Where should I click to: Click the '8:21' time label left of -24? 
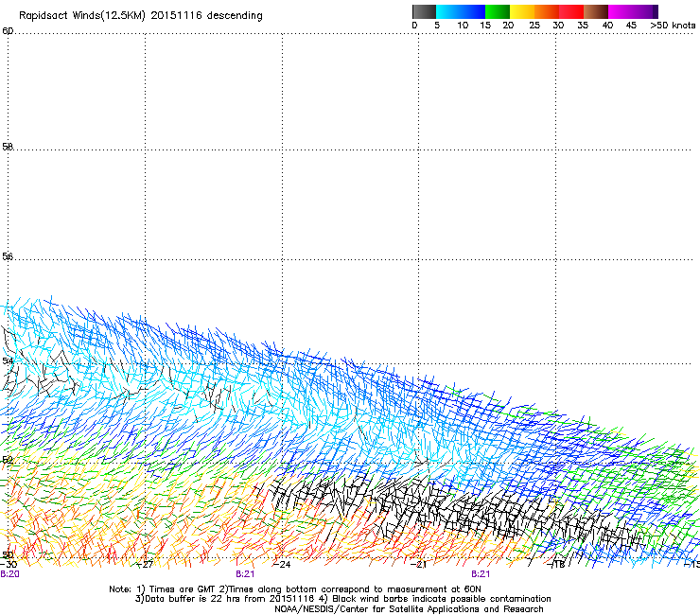pos(245,574)
